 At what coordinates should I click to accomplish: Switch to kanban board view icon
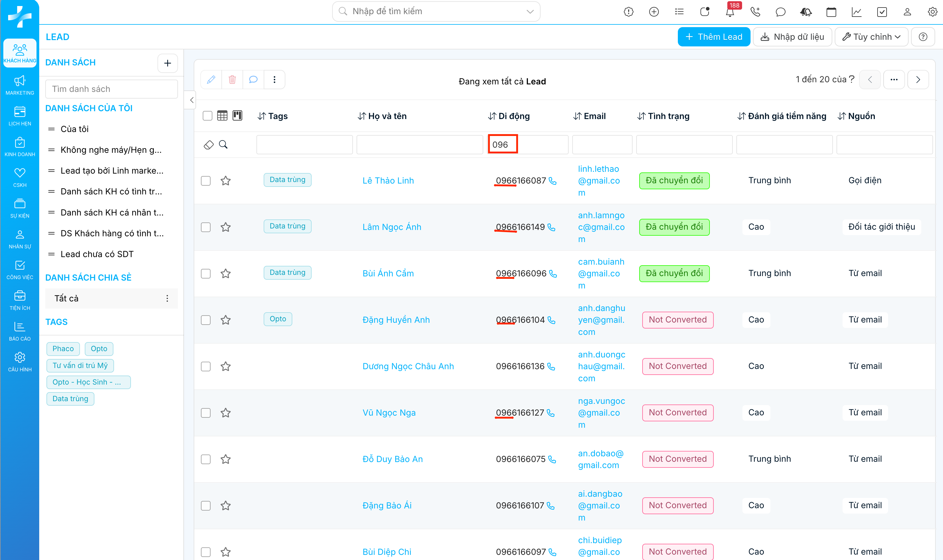coord(237,115)
